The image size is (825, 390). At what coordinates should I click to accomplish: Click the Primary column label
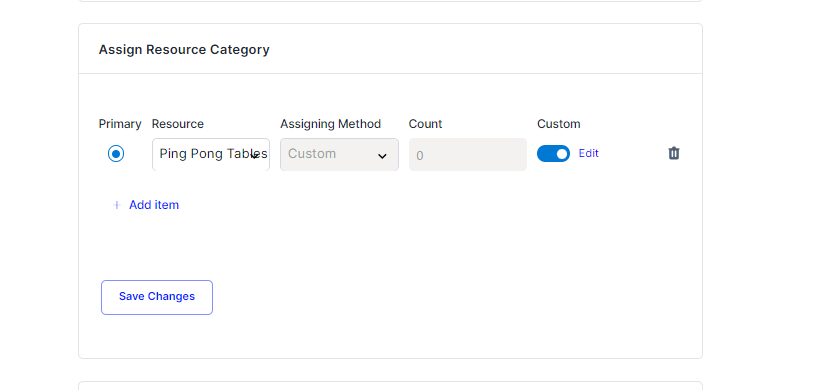[120, 124]
